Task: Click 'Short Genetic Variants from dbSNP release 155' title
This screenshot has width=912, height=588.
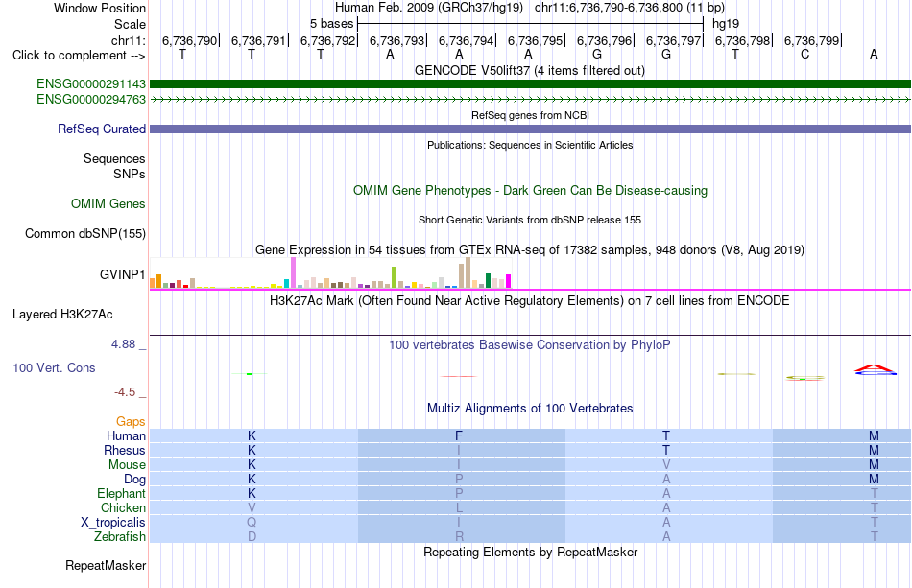Action: coord(530,221)
